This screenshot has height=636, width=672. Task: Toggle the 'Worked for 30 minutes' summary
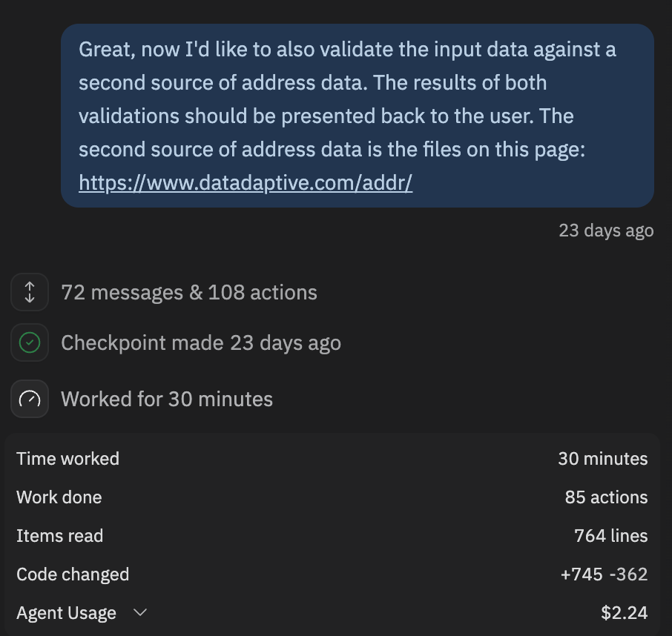click(x=167, y=399)
